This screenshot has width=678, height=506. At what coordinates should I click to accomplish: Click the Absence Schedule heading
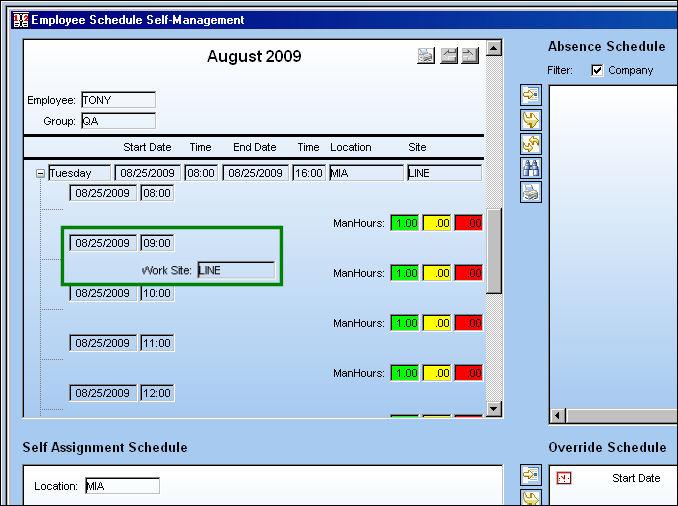tap(607, 46)
